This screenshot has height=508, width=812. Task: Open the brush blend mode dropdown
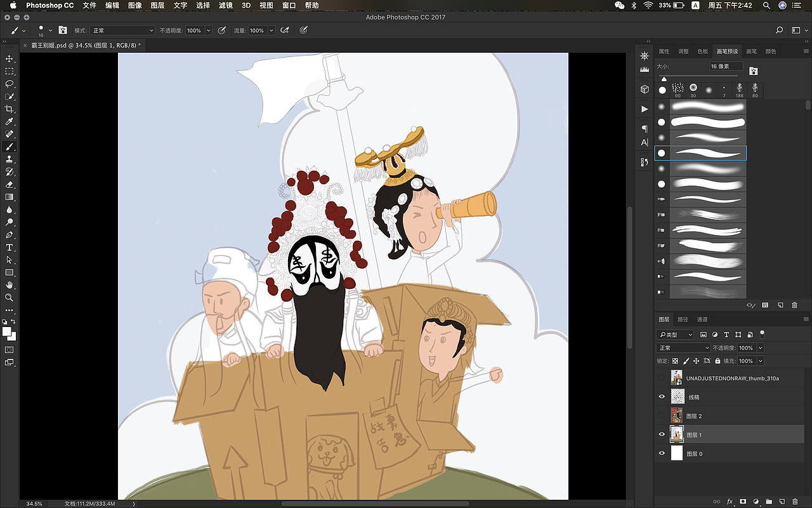coord(123,30)
